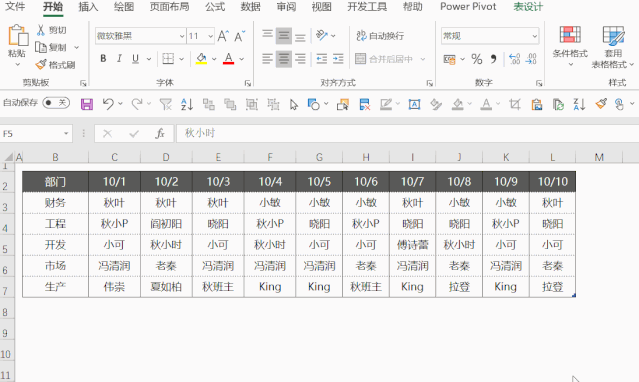Sort ascending with the A-Z icon
639x382 pixels.
pyautogui.click(x=187, y=104)
